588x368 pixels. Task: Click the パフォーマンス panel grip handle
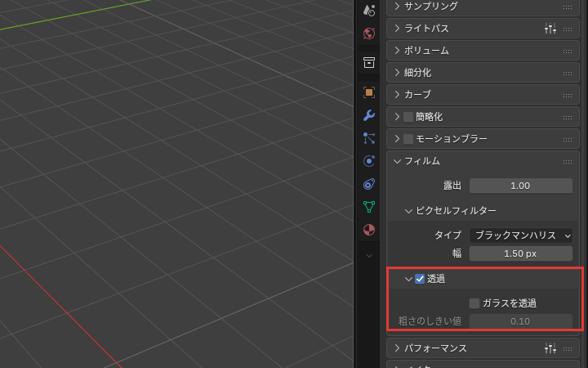tap(568, 349)
